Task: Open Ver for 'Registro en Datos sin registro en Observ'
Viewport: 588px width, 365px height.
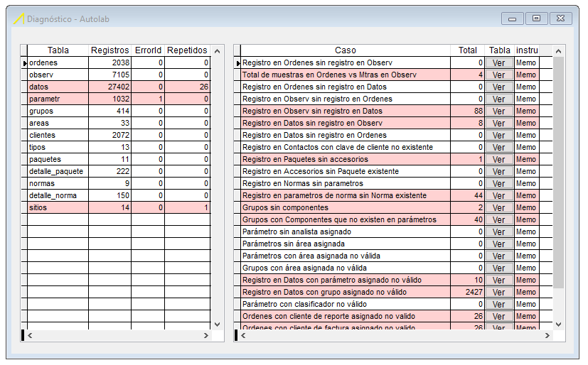Action: [x=499, y=123]
